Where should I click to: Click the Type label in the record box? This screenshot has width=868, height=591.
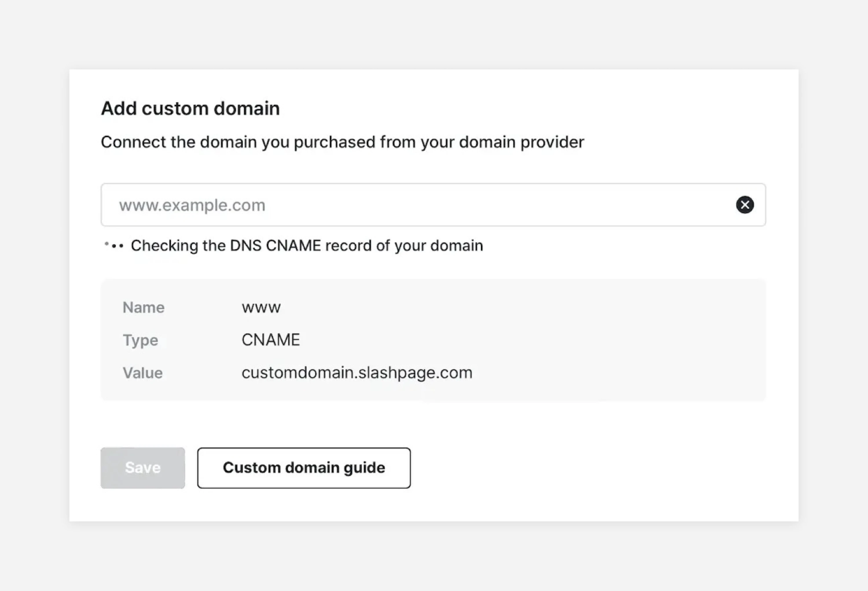(140, 340)
